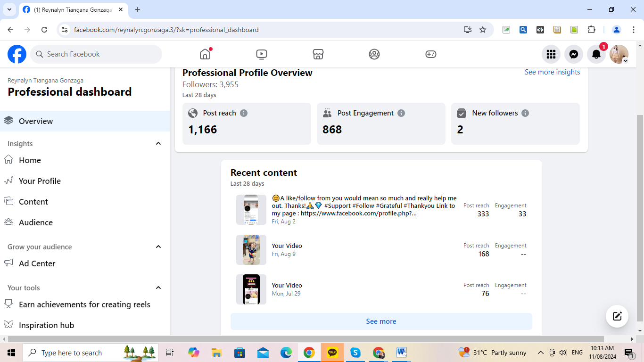This screenshot has height=362, width=644.
Task: Click the Windows taskbar search box
Action: [x=91, y=353]
